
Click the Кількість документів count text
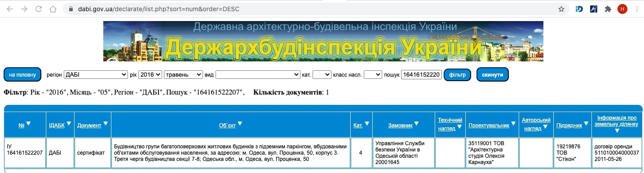[x=291, y=92]
